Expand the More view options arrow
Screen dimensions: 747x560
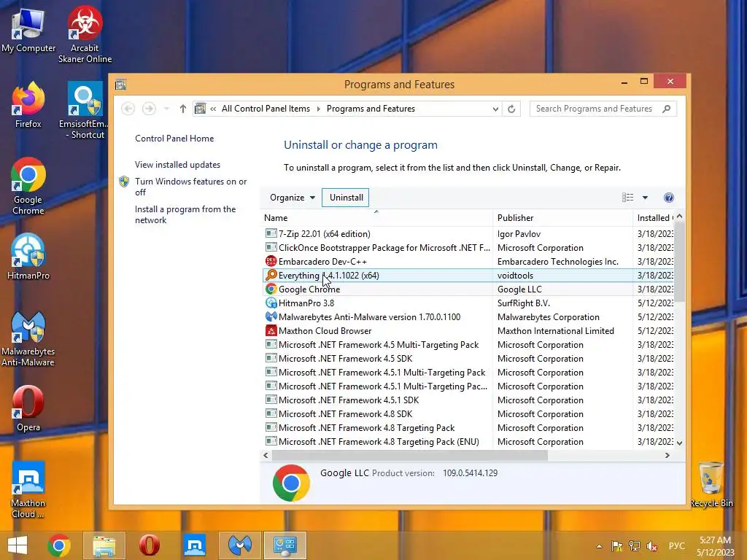(x=645, y=198)
